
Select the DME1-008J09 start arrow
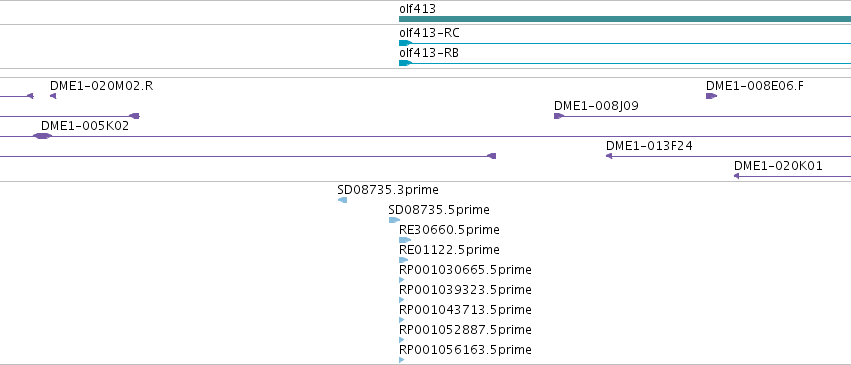[x=559, y=116]
